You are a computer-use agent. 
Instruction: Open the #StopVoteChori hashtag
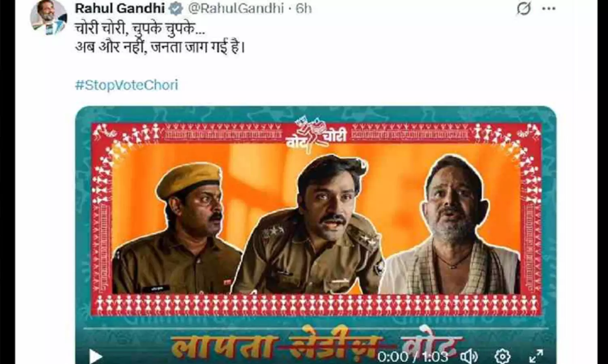126,85
